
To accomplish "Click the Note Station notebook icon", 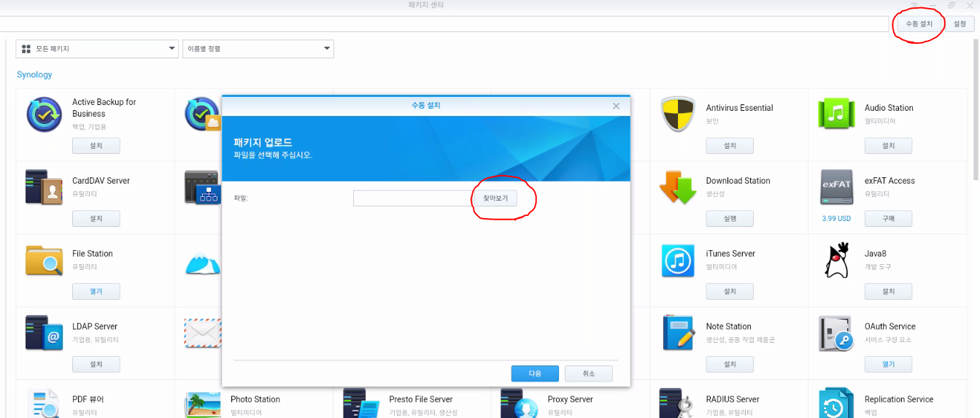I will coord(678,333).
